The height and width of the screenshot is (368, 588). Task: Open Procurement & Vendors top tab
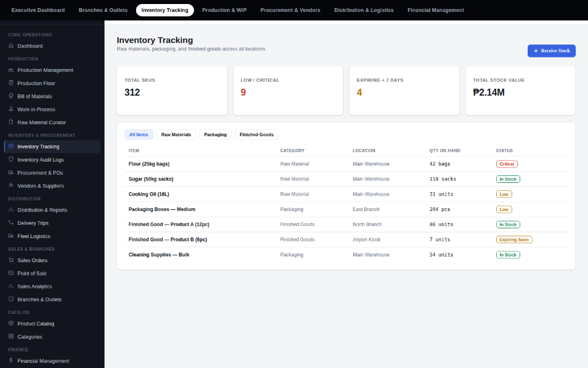coord(290,10)
